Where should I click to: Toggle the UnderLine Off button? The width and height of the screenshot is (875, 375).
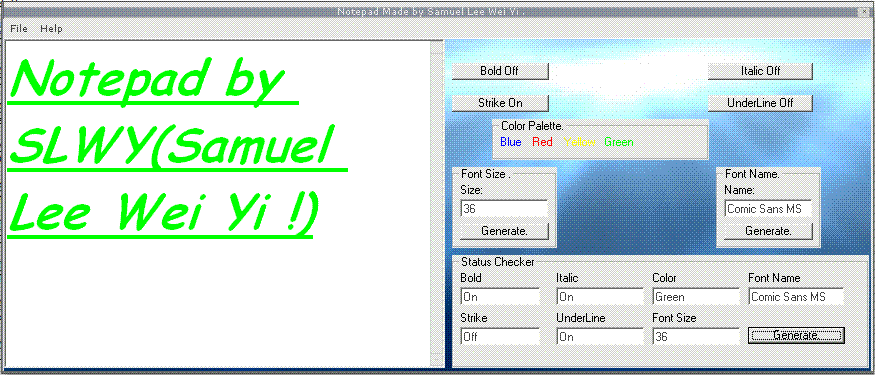click(760, 103)
